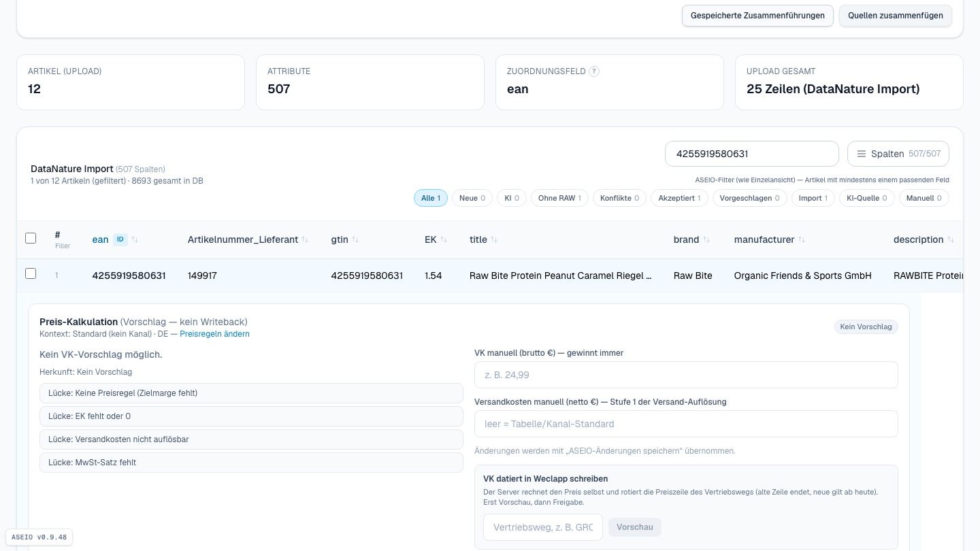Screen dimensions: 980x551
Task: Focus the search field containing 4255919580631
Action: [x=752, y=154]
